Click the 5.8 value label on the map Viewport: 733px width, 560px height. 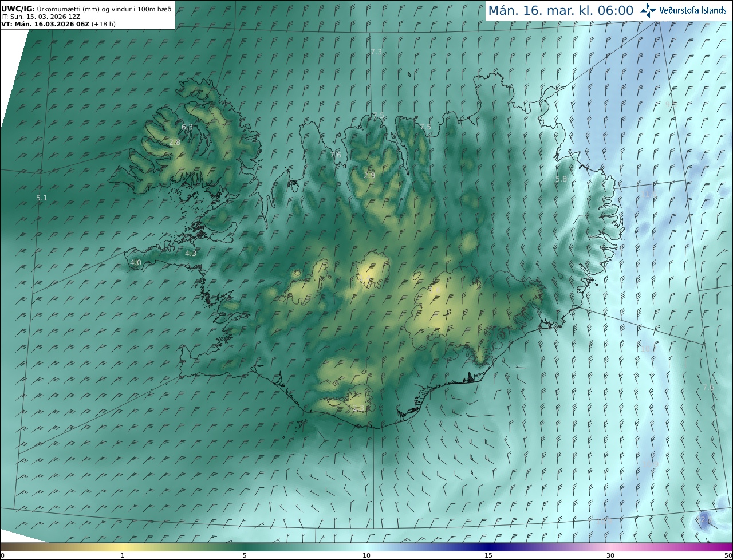click(x=561, y=179)
